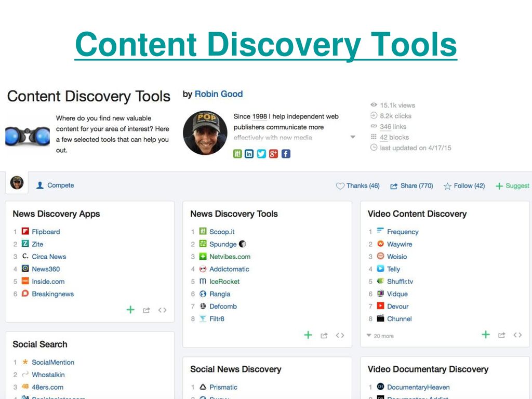Open the Content Discovery Tools slide title link
532x399 pixels.
pyautogui.click(x=266, y=45)
